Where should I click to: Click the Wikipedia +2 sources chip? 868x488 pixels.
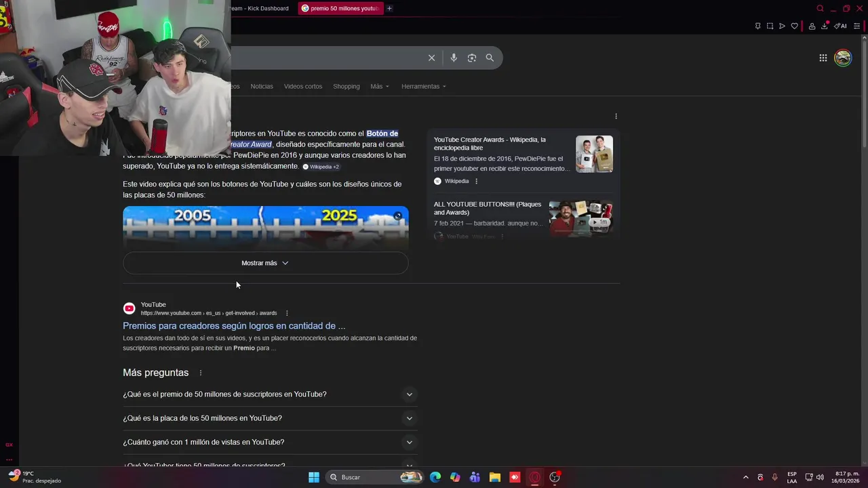(321, 167)
